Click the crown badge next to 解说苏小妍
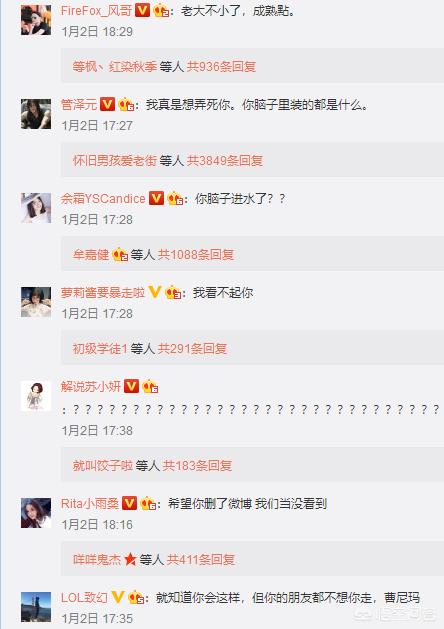Viewport: 444px width, 629px height. click(x=150, y=387)
